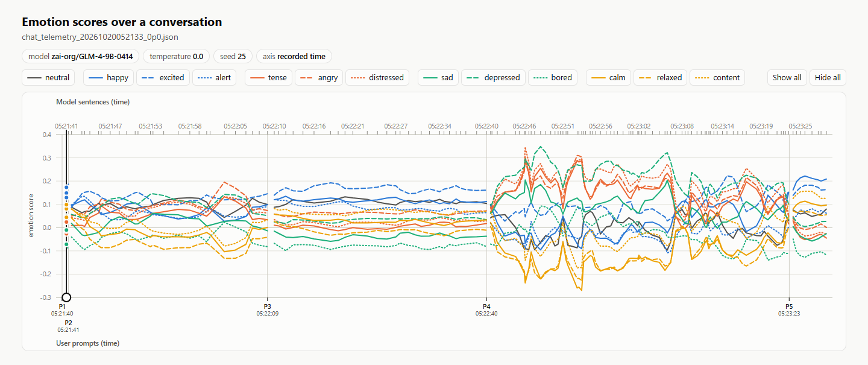Screen dimensions: 868x365
Task: Click the 05:21:58 time tick label
Action: click(x=190, y=126)
